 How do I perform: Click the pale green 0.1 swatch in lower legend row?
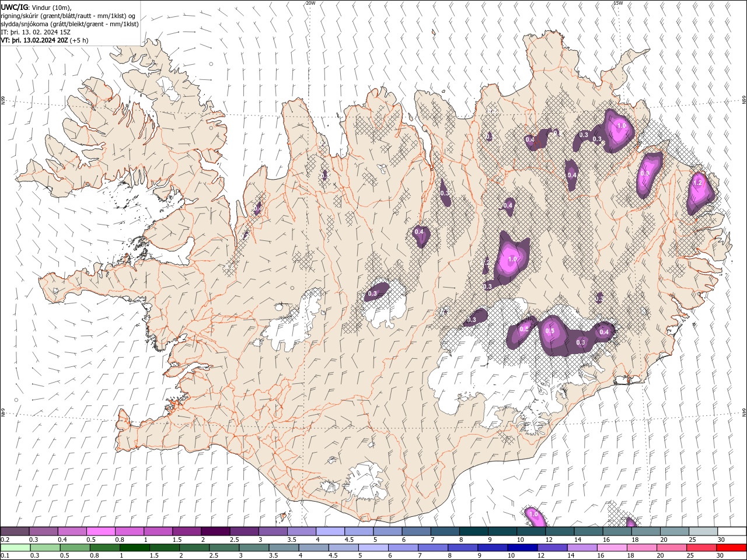(15, 548)
